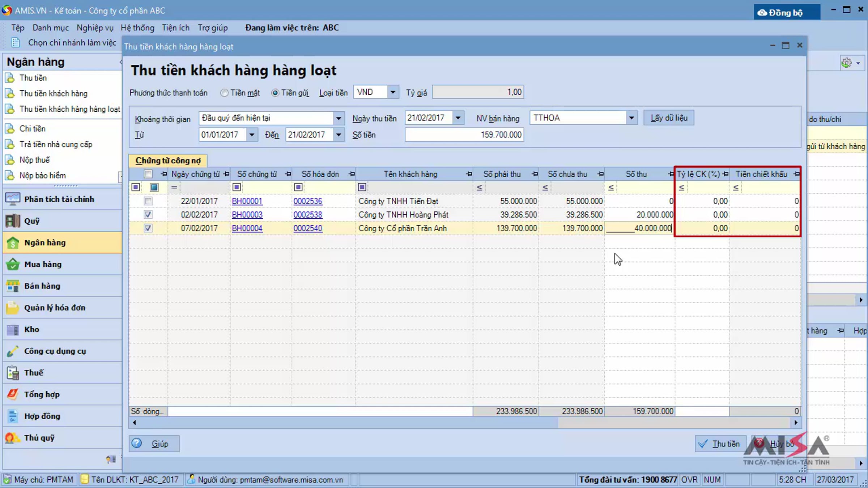868x488 pixels.
Task: Open the Thủ quỹ module icon
Action: [13, 438]
